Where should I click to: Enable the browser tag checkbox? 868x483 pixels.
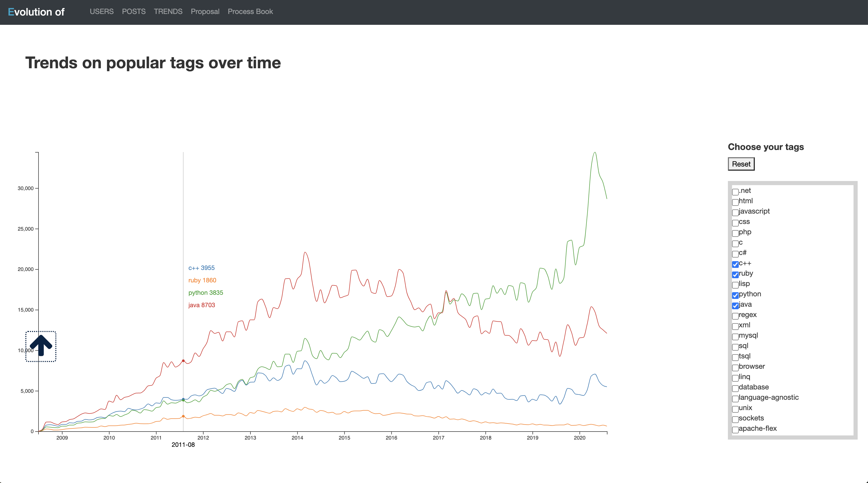pos(735,368)
